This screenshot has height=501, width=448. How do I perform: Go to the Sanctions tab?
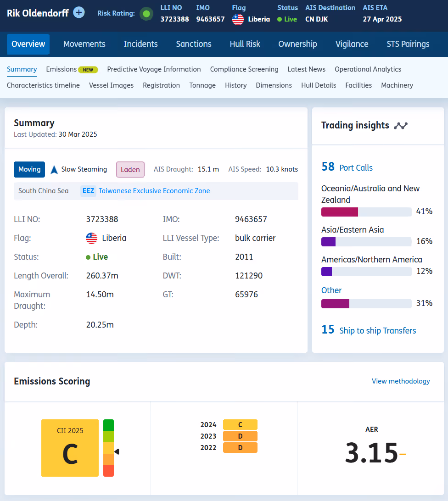tap(194, 44)
